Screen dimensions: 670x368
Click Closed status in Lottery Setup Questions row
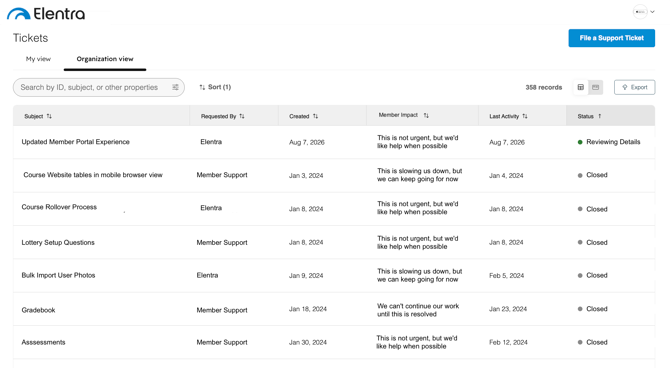[x=597, y=242]
